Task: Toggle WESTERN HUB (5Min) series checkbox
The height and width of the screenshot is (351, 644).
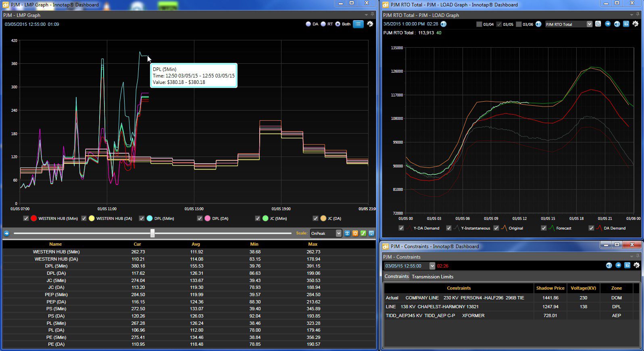Action: coord(26,218)
